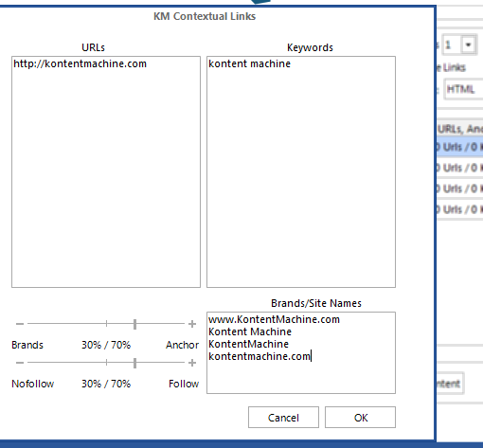
Task: Click the www.KontentMachine.com brand line
Action: 274,319
